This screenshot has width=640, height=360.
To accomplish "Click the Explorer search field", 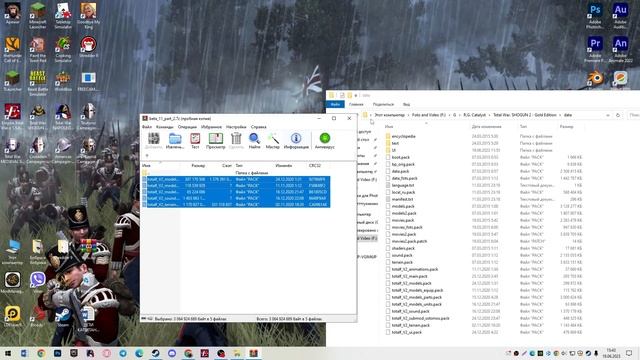I will [x=633, y=116].
